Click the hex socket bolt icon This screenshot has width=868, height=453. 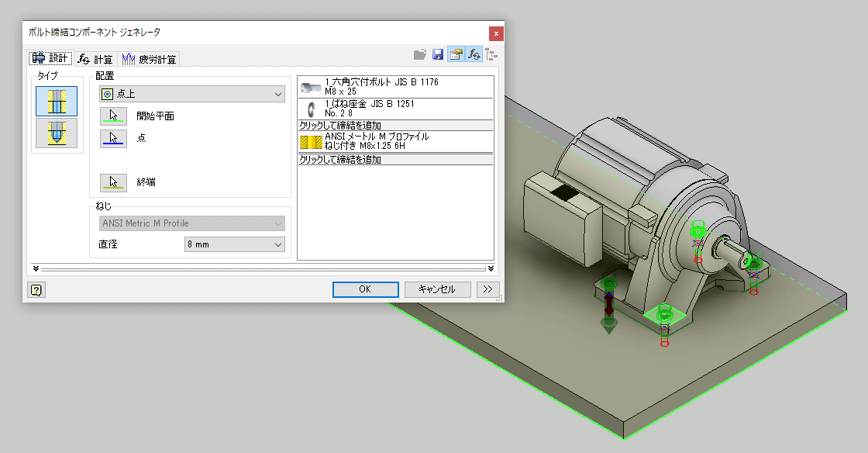pyautogui.click(x=311, y=88)
